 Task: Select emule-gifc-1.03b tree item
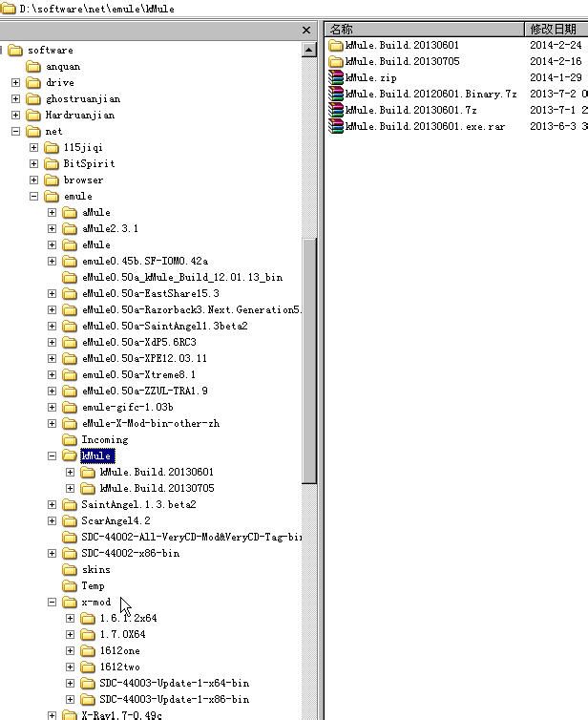click(x=128, y=408)
